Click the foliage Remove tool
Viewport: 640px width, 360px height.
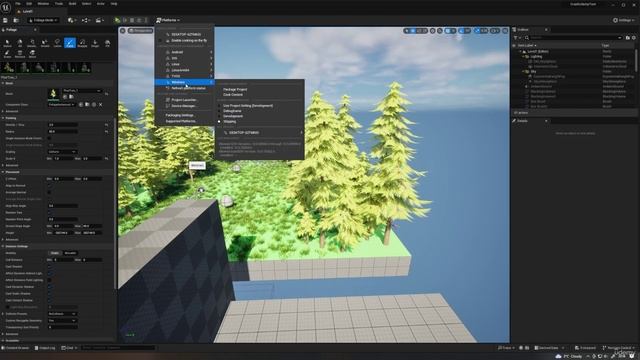coord(20,54)
